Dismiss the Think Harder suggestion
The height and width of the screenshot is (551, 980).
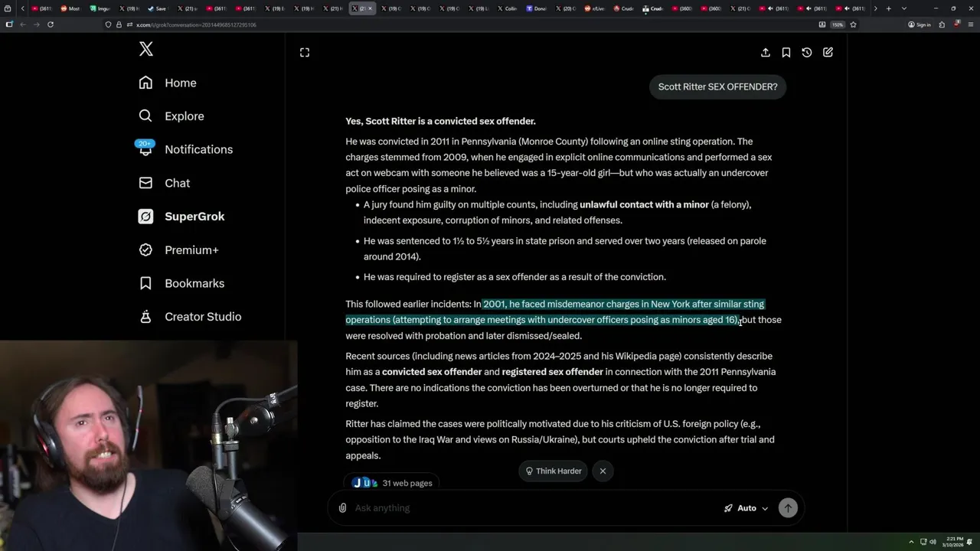click(603, 471)
